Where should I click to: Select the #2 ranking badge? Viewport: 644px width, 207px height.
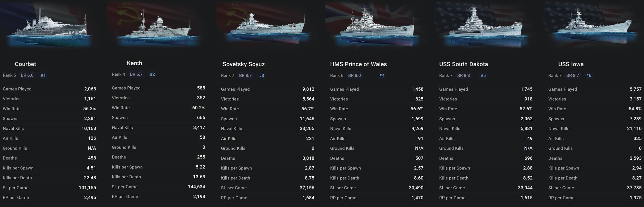152,74
